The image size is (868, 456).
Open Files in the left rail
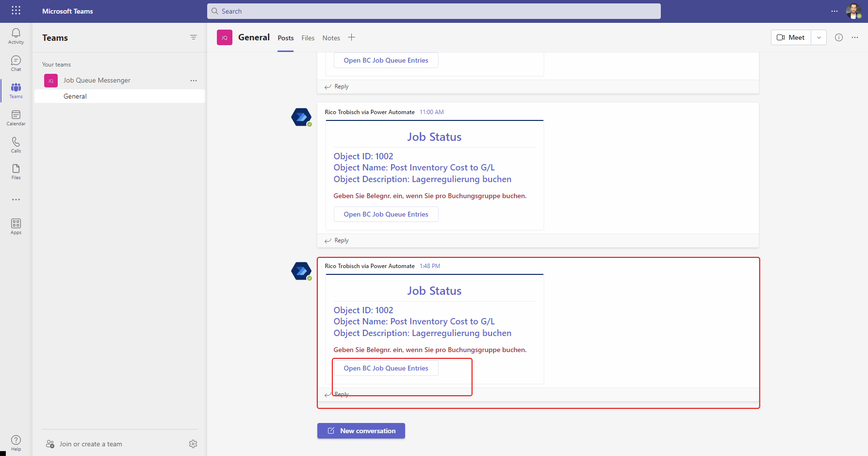(x=16, y=171)
